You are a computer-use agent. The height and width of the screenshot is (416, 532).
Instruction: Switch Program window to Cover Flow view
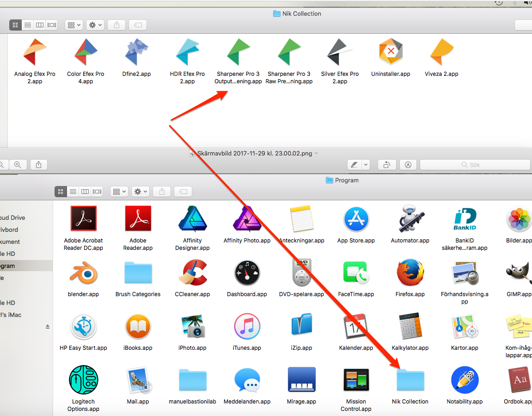97,192
